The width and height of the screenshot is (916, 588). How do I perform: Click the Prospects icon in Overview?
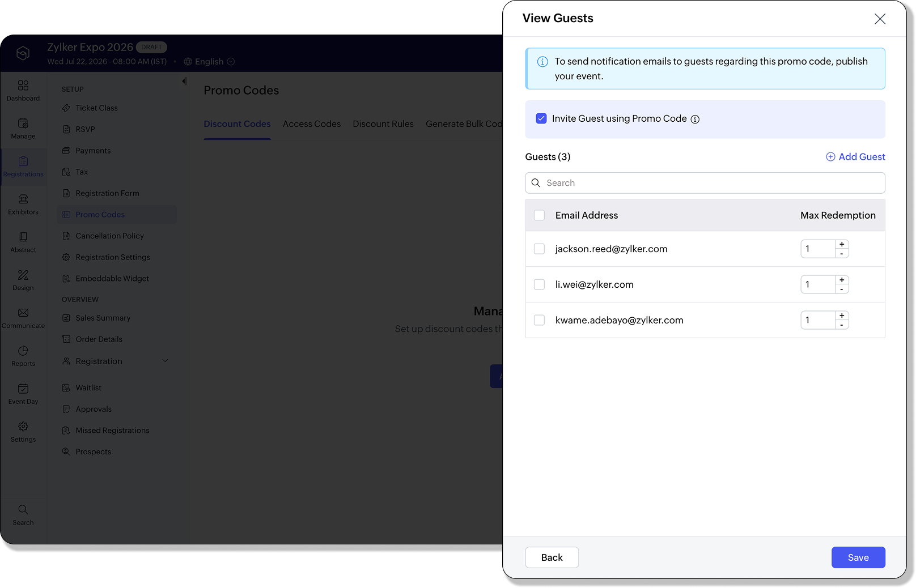click(66, 451)
